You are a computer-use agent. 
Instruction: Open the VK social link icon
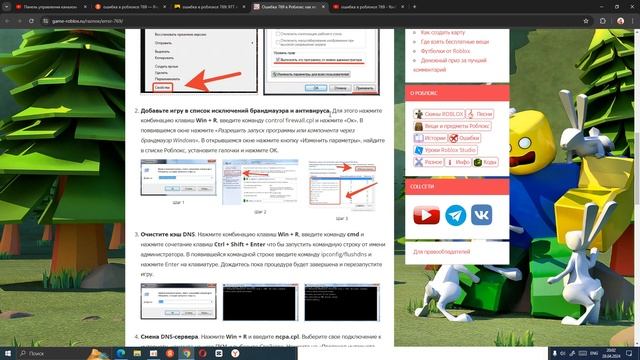481,215
